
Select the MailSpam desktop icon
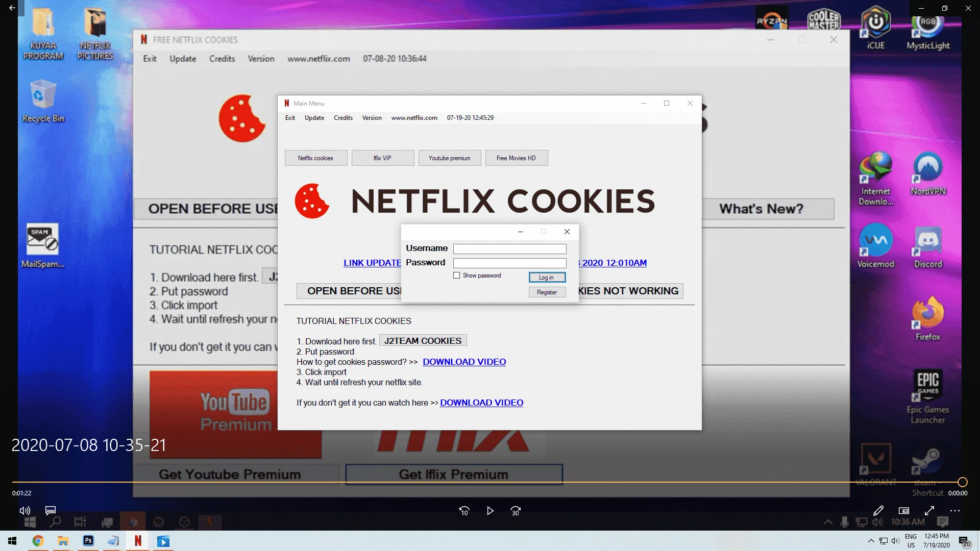43,246
